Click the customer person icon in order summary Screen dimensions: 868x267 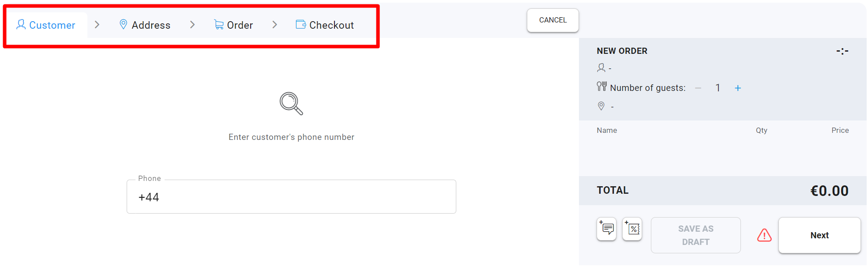(x=601, y=68)
